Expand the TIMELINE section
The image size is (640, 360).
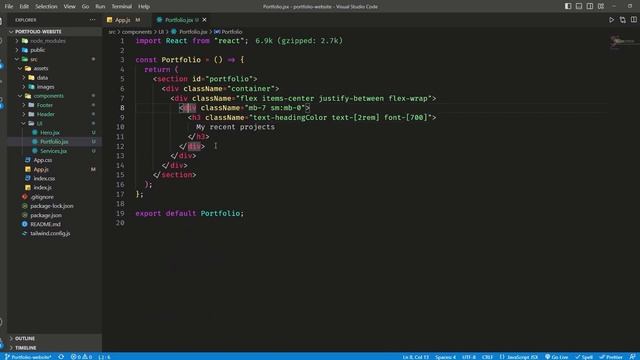(x=54, y=348)
